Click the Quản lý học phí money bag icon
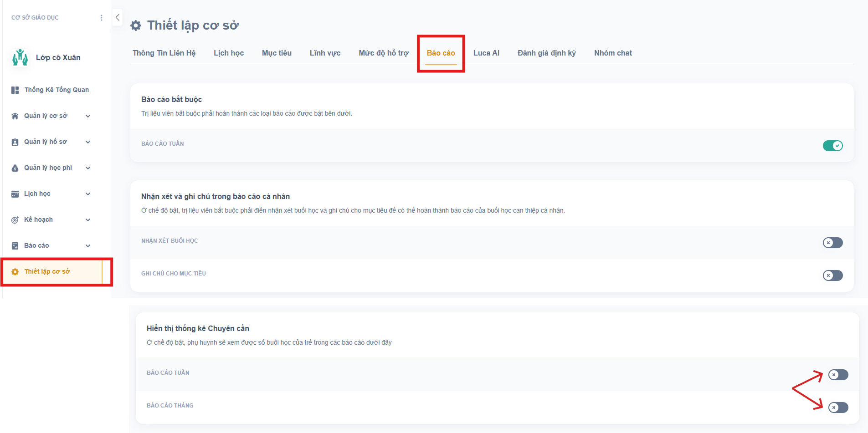The height and width of the screenshot is (433, 868). point(15,168)
